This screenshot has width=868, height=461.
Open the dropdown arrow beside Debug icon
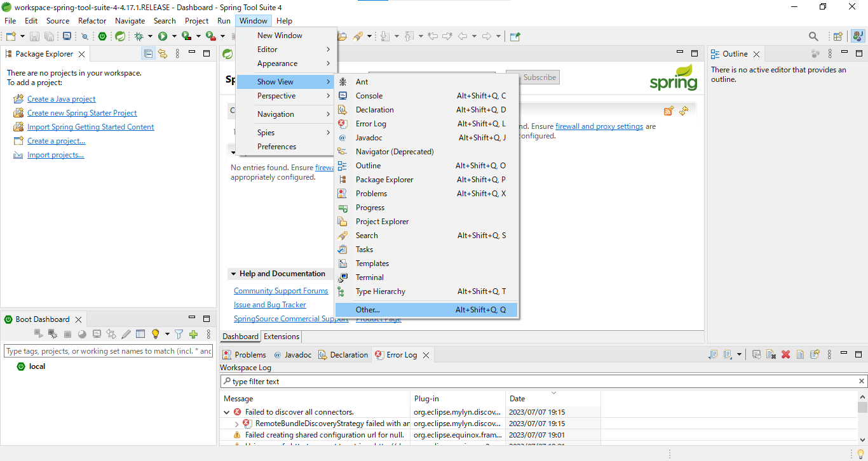150,36
